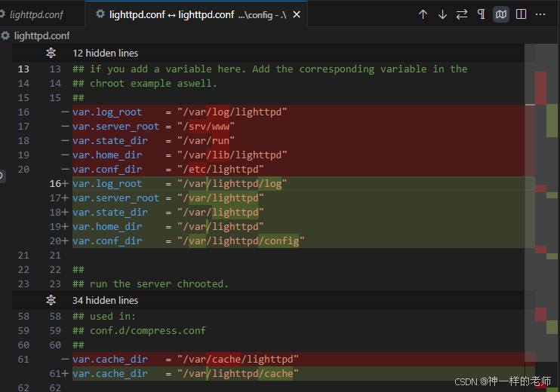The height and width of the screenshot is (392, 560).
Task: Open the more actions ellipsis menu
Action: (x=540, y=14)
